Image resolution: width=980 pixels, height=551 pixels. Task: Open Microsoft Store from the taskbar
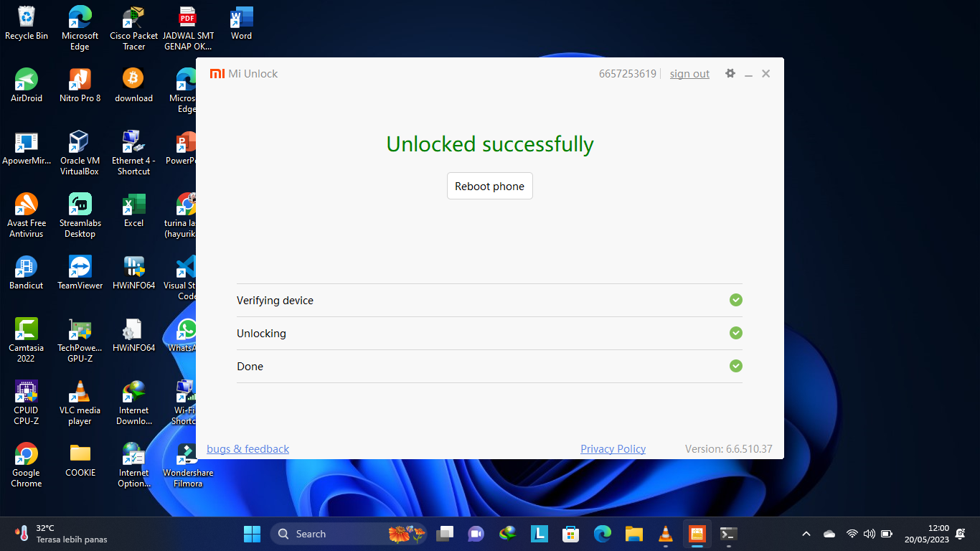coord(570,534)
